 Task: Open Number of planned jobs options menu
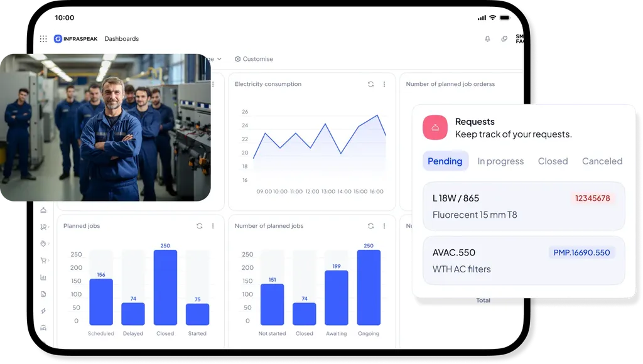[384, 226]
